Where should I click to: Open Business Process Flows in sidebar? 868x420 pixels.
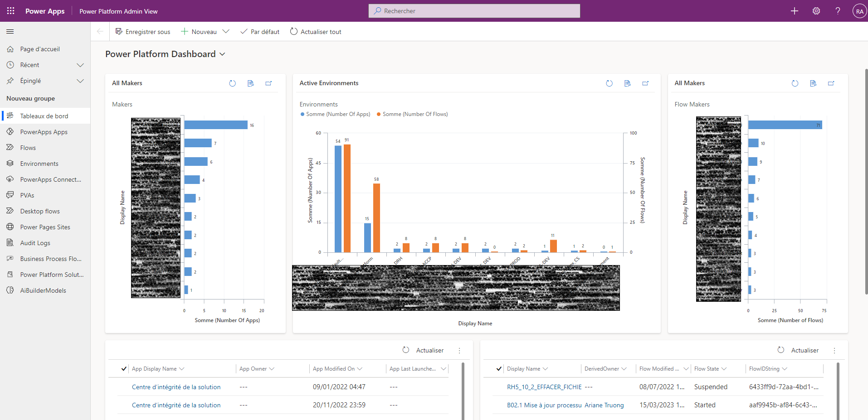pyautogui.click(x=45, y=259)
